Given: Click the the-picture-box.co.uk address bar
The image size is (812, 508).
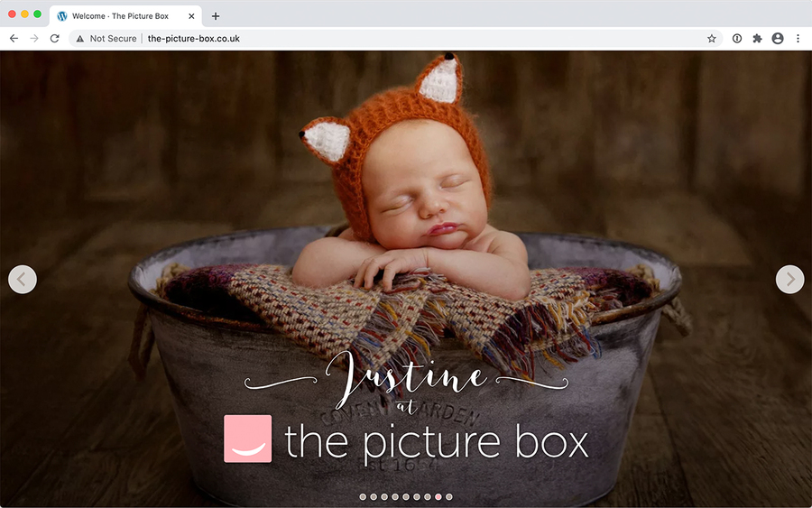Looking at the screenshot, I should coord(396,38).
